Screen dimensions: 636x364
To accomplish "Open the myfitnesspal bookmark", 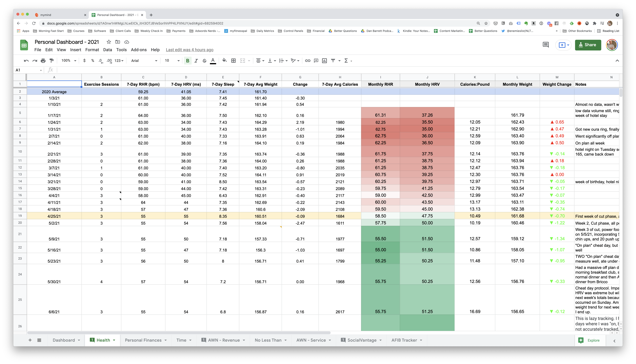I will (236, 31).
